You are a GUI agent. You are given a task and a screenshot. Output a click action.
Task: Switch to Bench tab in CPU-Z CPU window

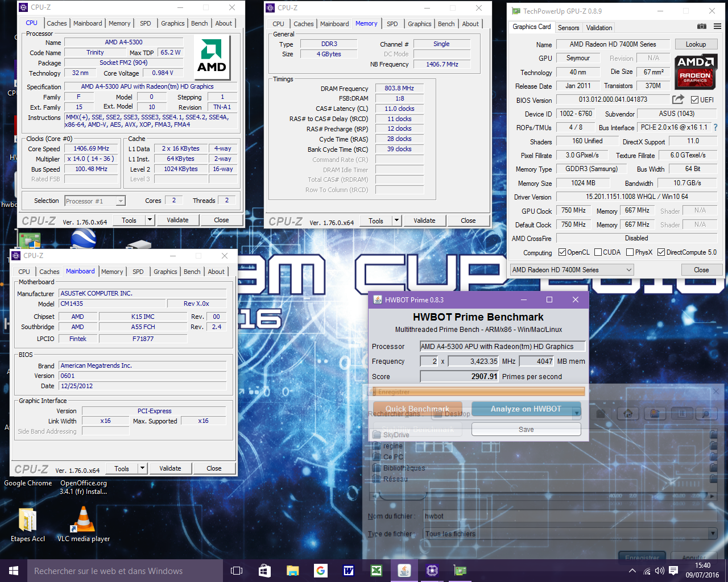click(200, 23)
